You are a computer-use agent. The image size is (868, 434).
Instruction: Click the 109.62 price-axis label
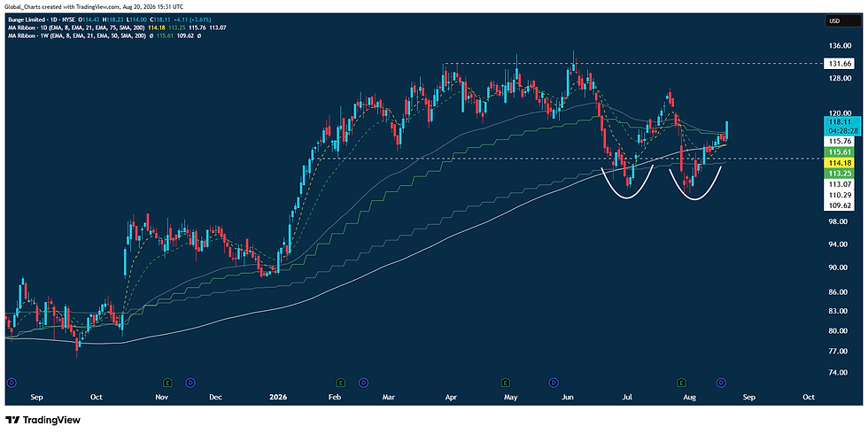pyautogui.click(x=841, y=205)
